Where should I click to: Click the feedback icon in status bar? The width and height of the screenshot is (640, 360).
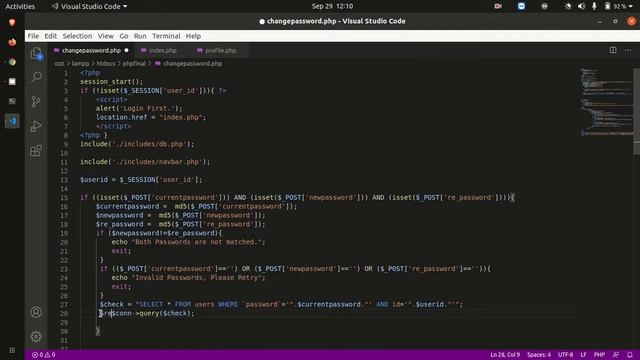pyautogui.click(x=616, y=355)
